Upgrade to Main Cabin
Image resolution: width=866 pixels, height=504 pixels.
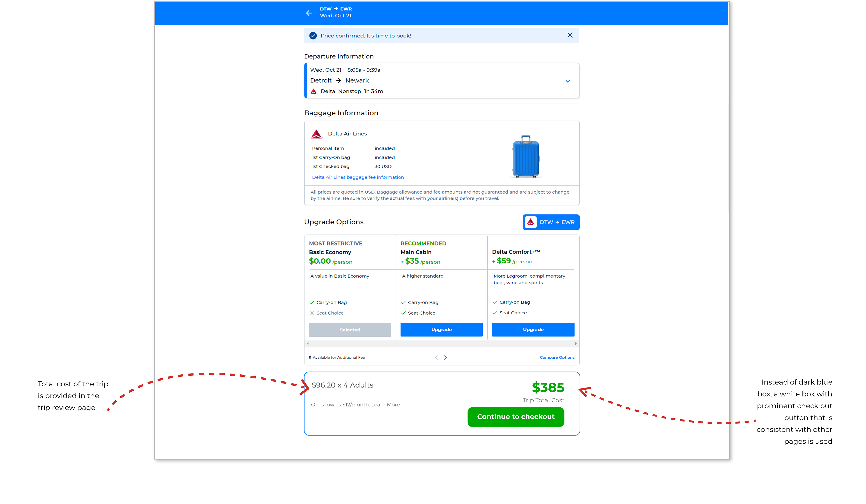pyautogui.click(x=441, y=329)
